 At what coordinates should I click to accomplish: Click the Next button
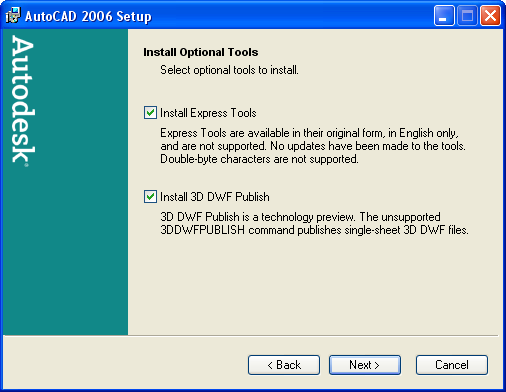click(365, 365)
